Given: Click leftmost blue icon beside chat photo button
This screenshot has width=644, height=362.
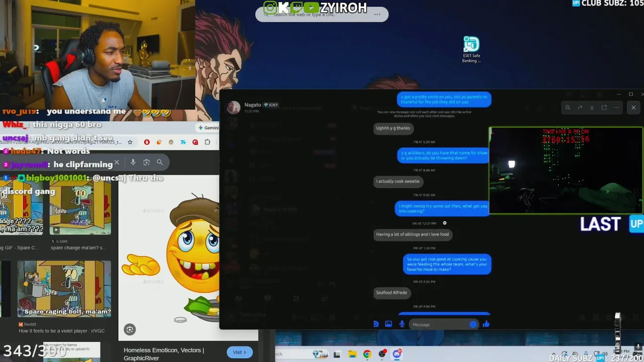Looking at the screenshot, I should tap(376, 324).
